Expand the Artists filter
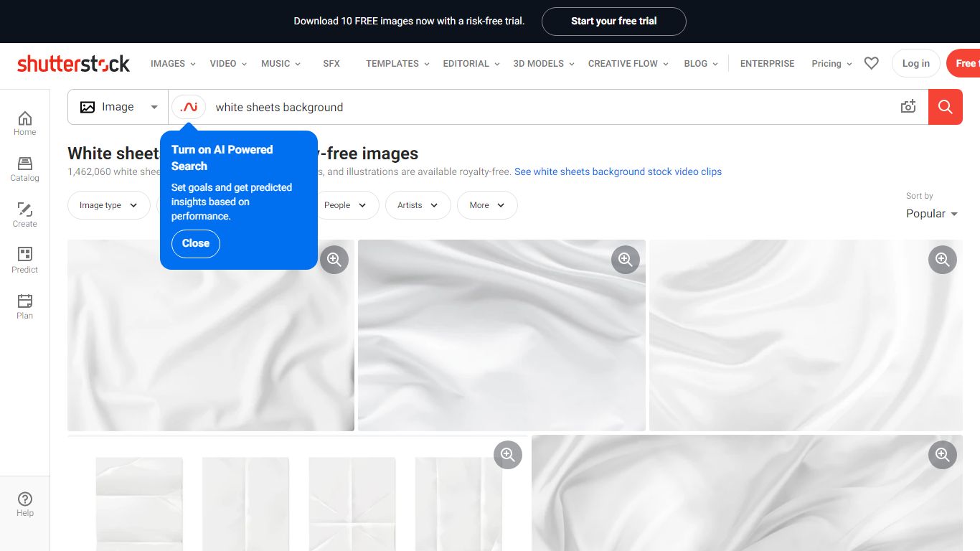Viewport: 980px width, 551px height. [x=418, y=205]
